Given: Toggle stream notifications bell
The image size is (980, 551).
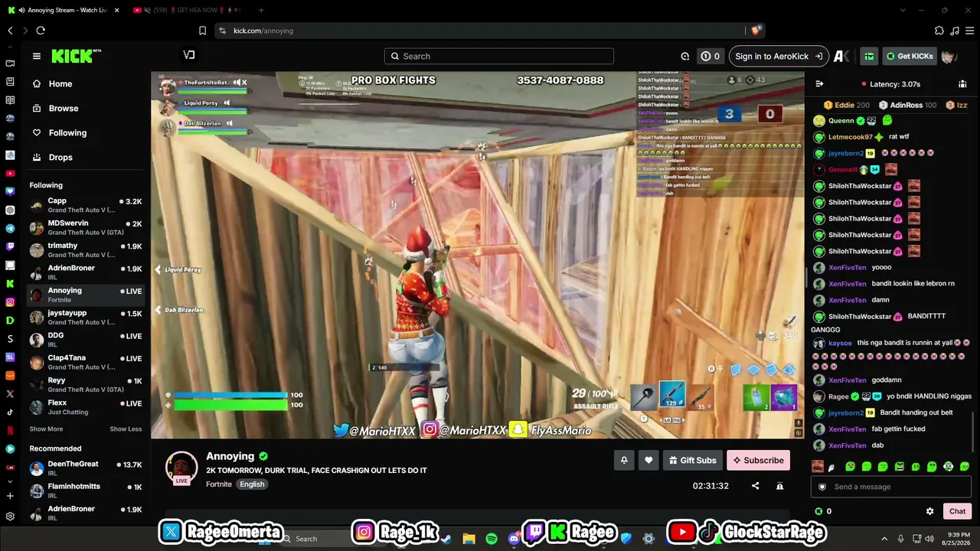Looking at the screenshot, I should (x=624, y=460).
